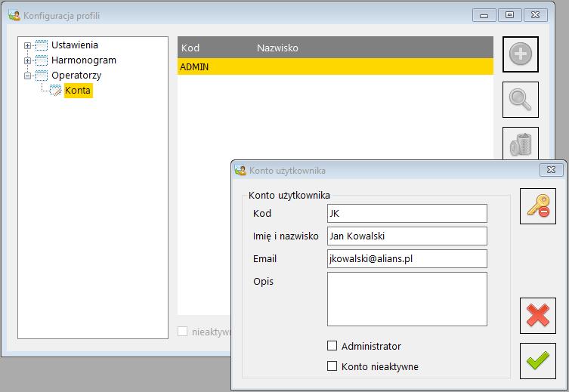
Task: Click the Ustawienia node icon
Action: point(42,45)
